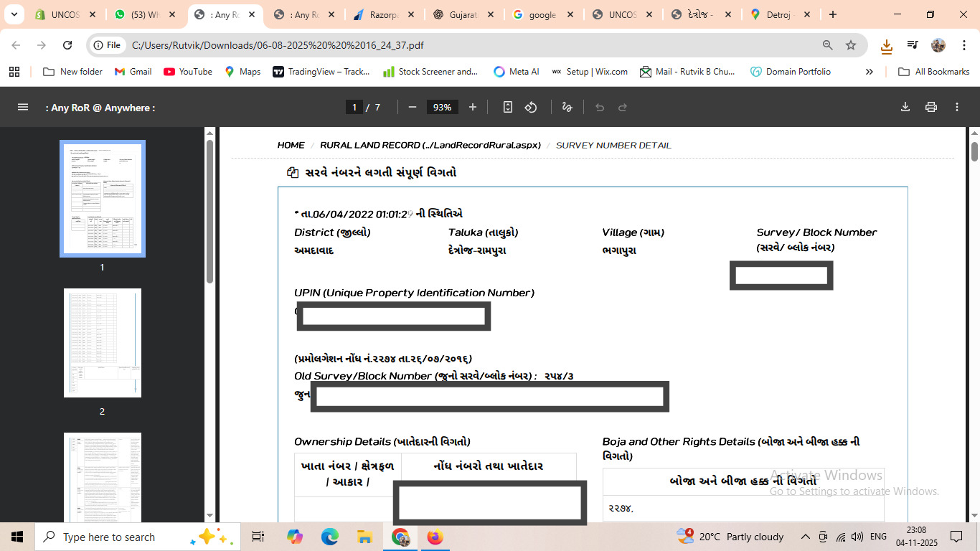Screen dimensions: 980x551
Task: Switch to the Razorpay tab
Action: [380, 14]
